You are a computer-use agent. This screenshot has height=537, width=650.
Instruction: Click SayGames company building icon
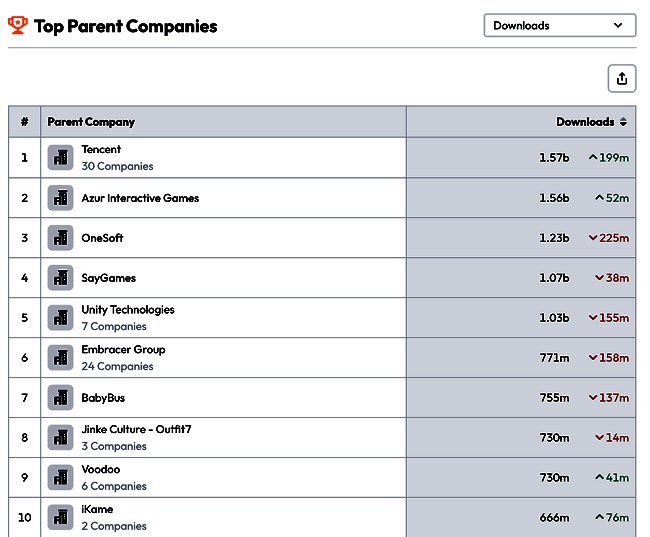(x=60, y=278)
